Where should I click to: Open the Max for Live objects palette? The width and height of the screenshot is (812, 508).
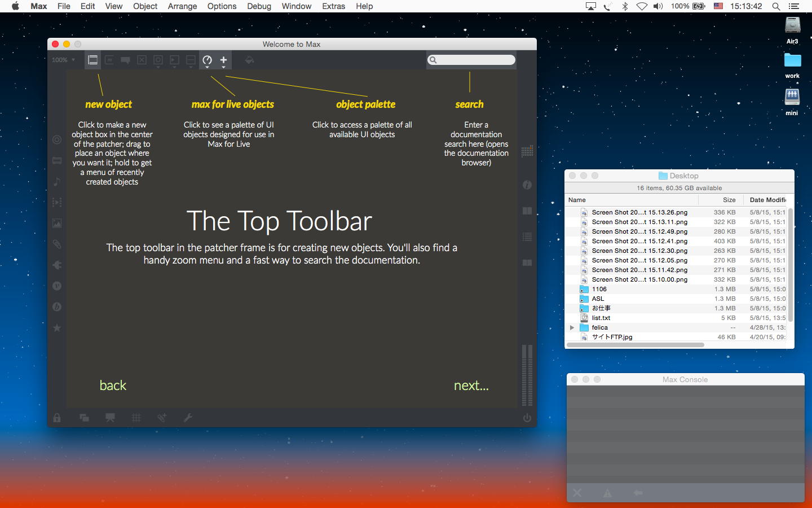[x=207, y=60]
